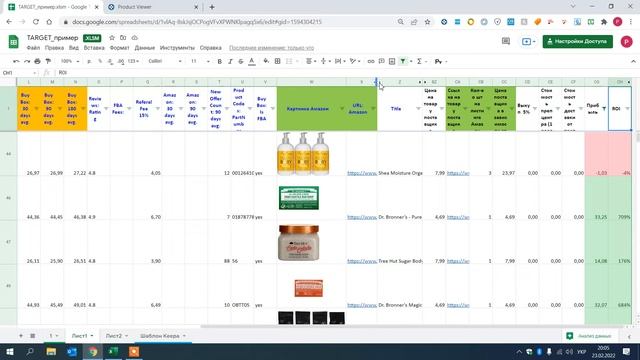Image resolution: width=640 pixels, height=360 pixels.
Task: Focus the name box showing CH1
Action: 18,73
